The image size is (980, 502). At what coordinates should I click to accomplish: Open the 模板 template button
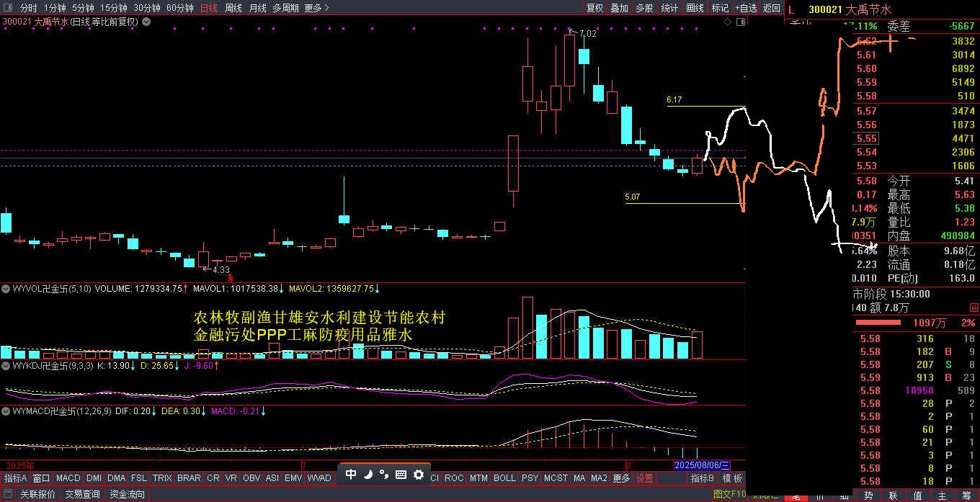pyautogui.click(x=732, y=478)
